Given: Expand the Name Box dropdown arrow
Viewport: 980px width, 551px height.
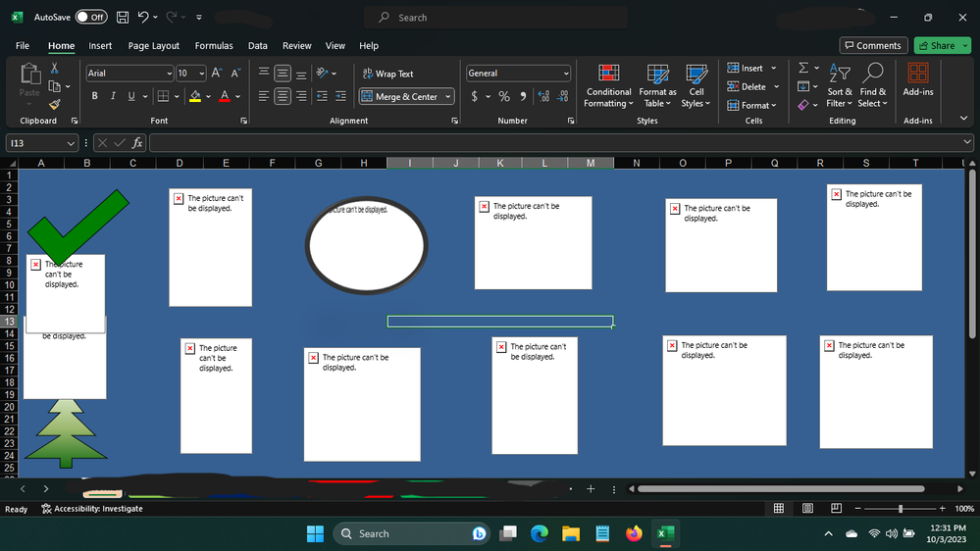Looking at the screenshot, I should tap(71, 143).
